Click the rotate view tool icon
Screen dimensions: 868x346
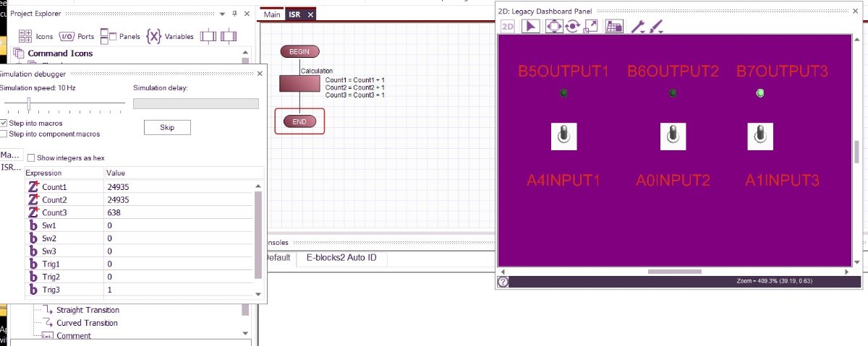click(x=572, y=26)
